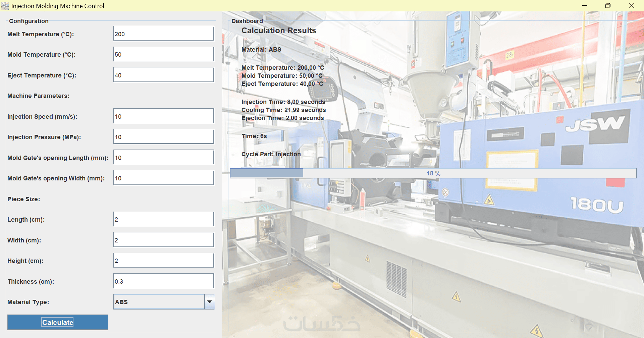The width and height of the screenshot is (644, 338).
Task: Minimize the Injection Molding Machine Control window
Action: tap(585, 6)
